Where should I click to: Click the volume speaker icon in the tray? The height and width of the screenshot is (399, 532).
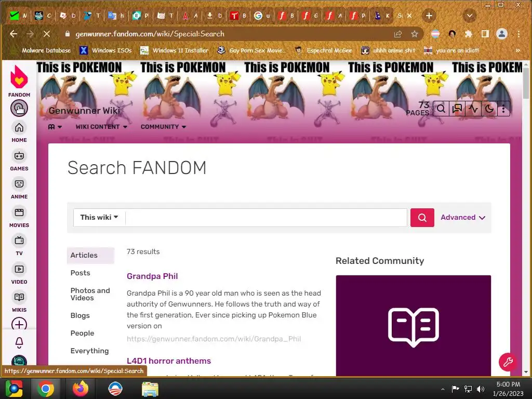coord(481,389)
